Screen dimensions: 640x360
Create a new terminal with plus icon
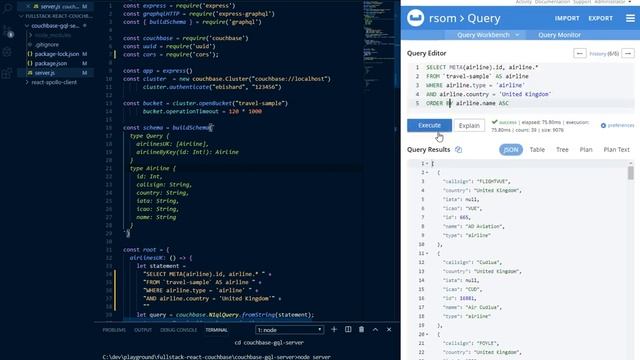(334, 329)
